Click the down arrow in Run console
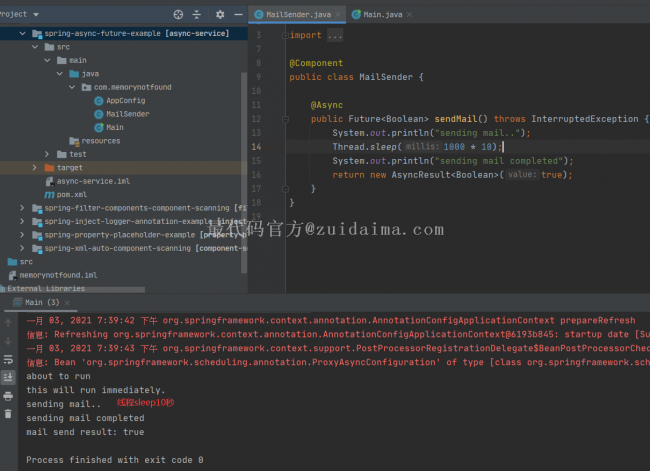 (x=8, y=339)
